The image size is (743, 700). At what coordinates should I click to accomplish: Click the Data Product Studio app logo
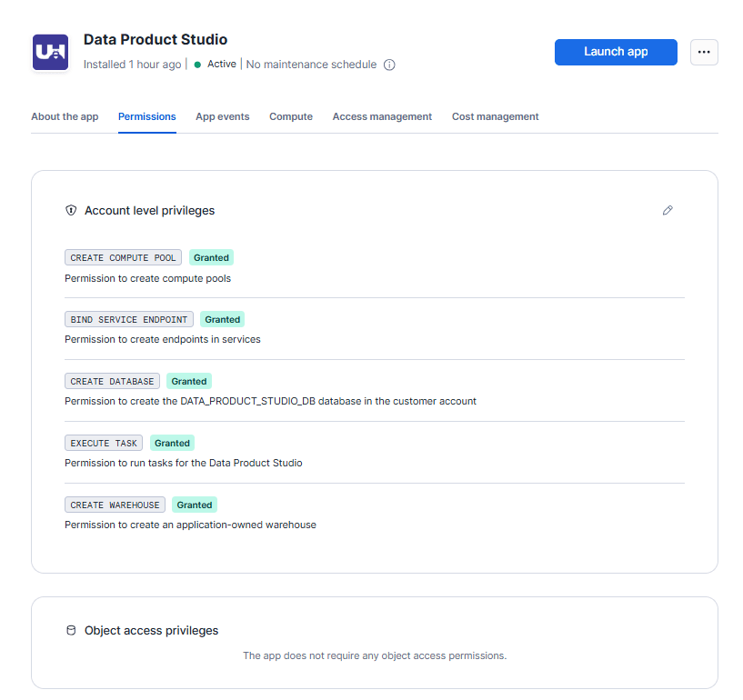50,52
